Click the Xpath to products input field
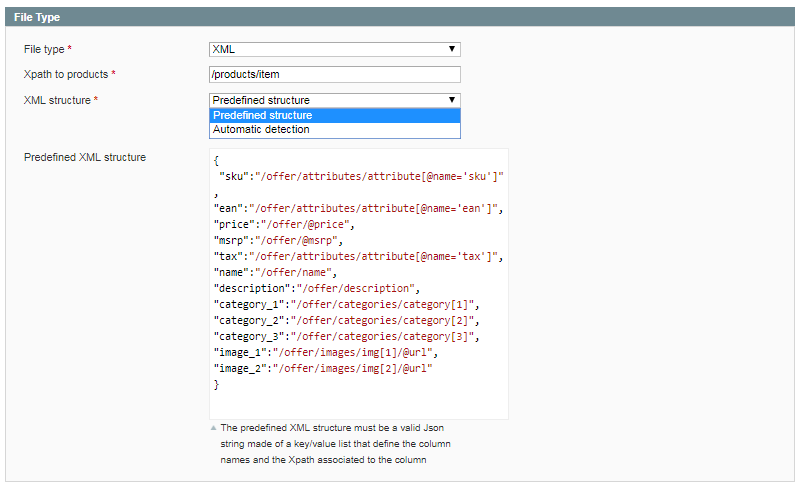The image size is (800, 487). [335, 74]
